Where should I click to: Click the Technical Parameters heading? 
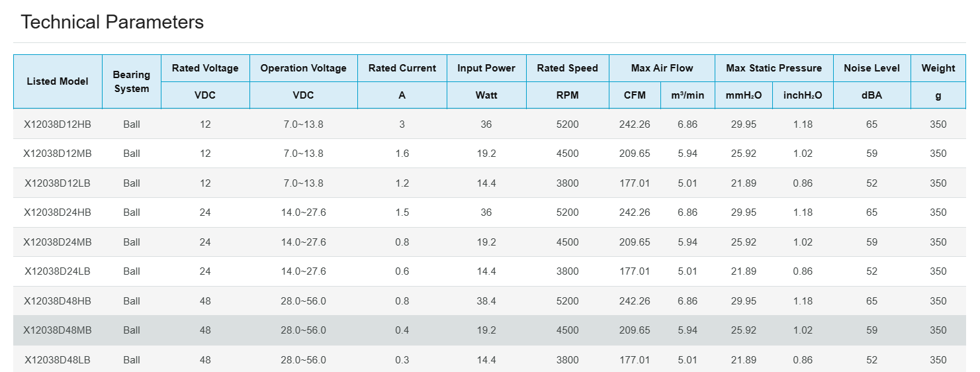pos(112,22)
